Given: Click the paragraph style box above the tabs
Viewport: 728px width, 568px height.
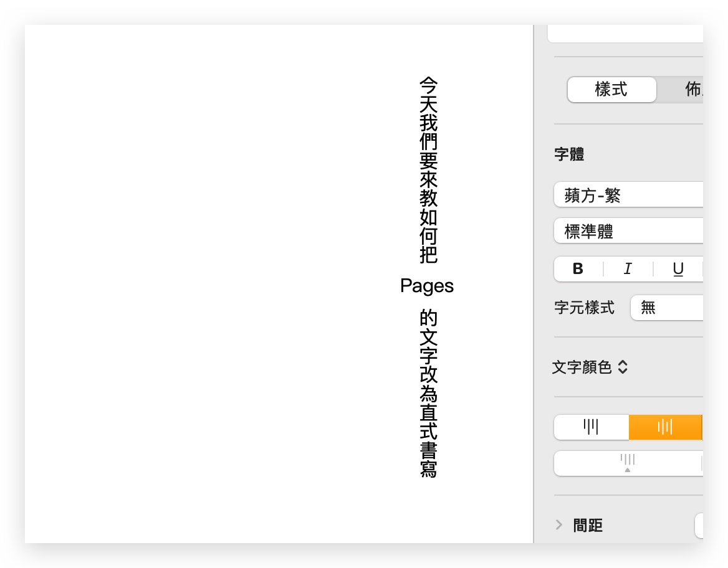Looking at the screenshot, I should (625, 34).
